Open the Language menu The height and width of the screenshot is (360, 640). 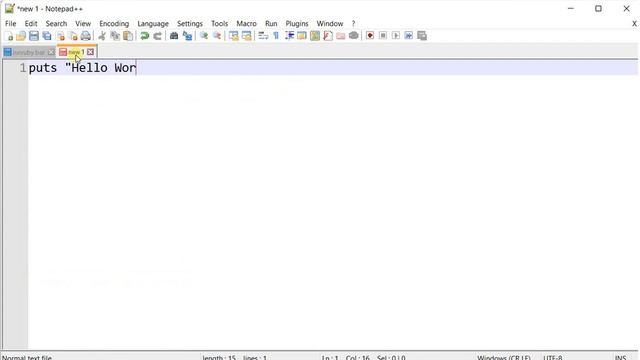point(153,24)
